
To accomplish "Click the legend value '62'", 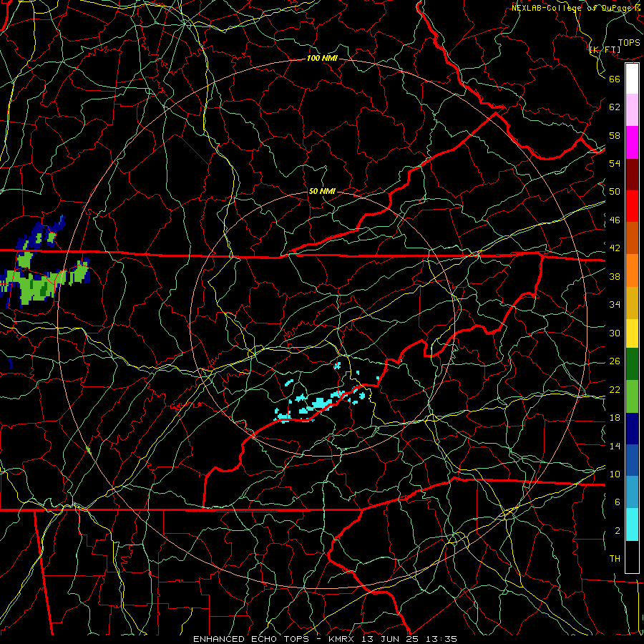I will [615, 107].
